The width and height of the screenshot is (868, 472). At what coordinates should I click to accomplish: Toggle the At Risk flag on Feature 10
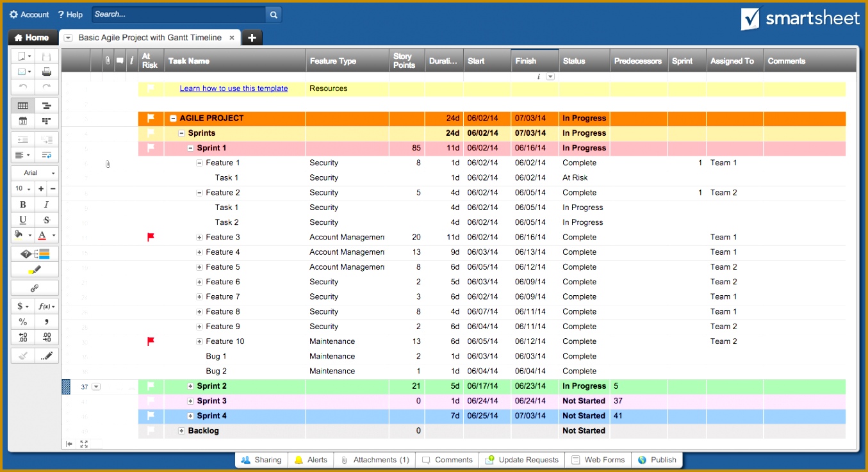click(151, 341)
